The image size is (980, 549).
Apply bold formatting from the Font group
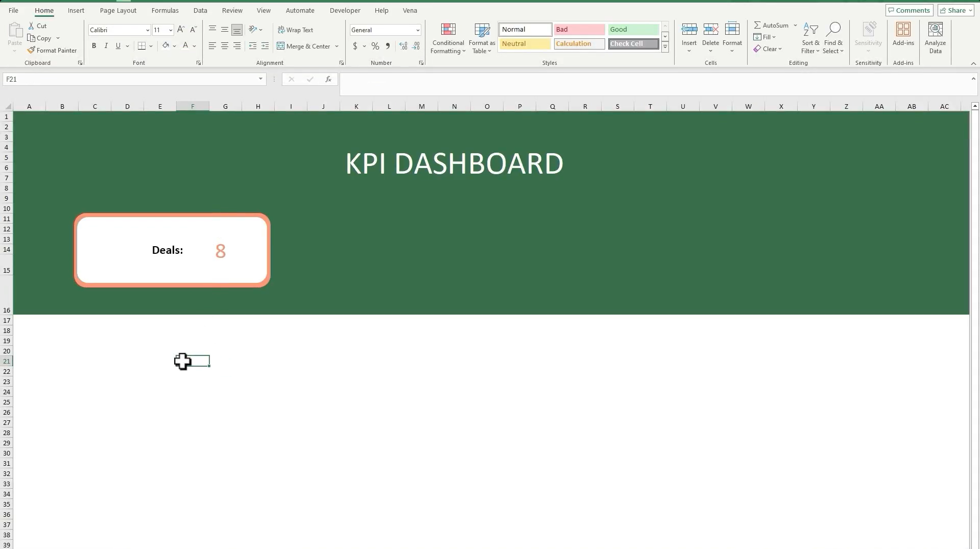[93, 46]
